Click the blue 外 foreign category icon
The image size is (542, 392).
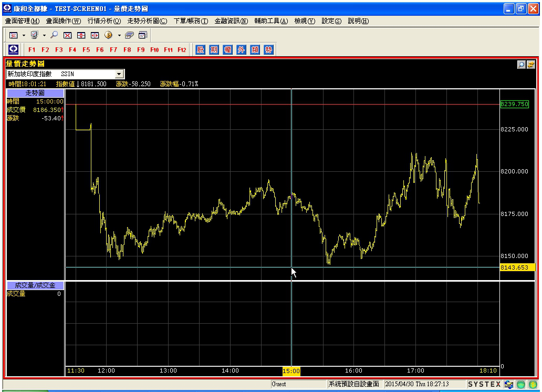pyautogui.click(x=241, y=50)
